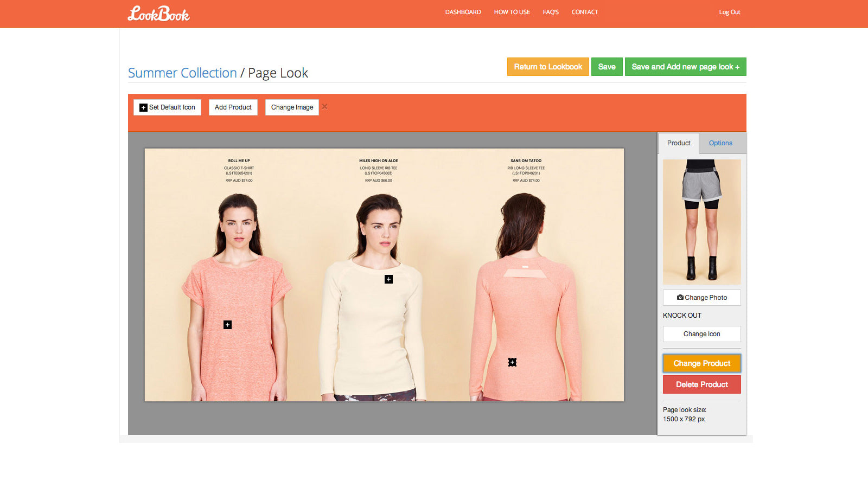Open the DASHBOARD menu item

pyautogui.click(x=462, y=12)
